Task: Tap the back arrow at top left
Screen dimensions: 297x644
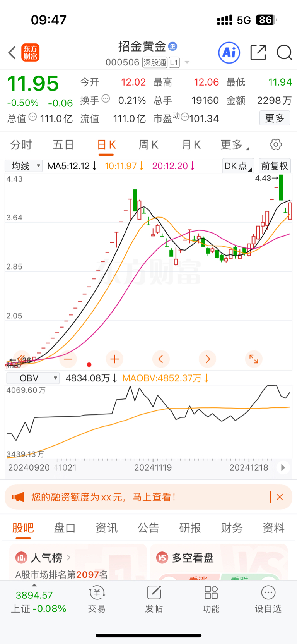Action: (12, 53)
